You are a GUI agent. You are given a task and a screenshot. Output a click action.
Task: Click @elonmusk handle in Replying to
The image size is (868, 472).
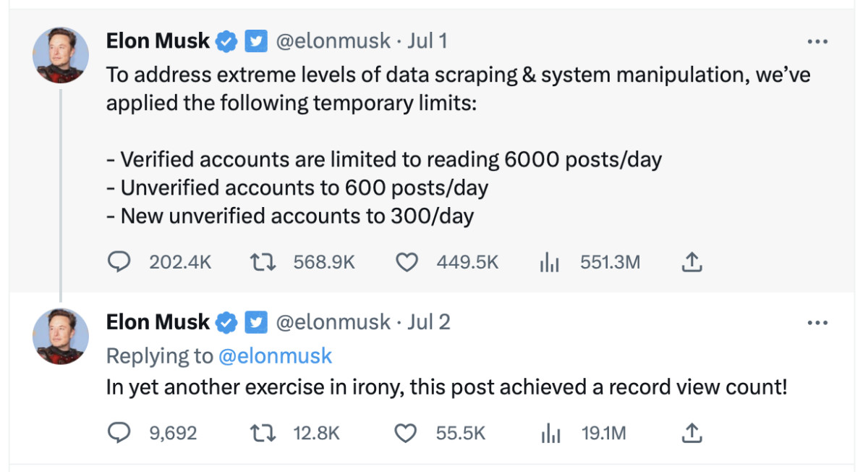click(x=275, y=355)
